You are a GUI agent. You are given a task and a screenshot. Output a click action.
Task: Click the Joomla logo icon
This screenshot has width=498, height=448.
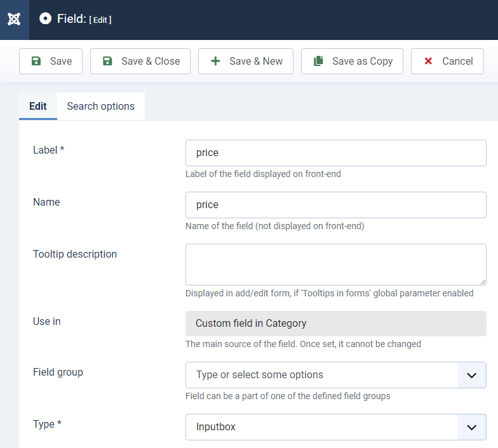14,19
